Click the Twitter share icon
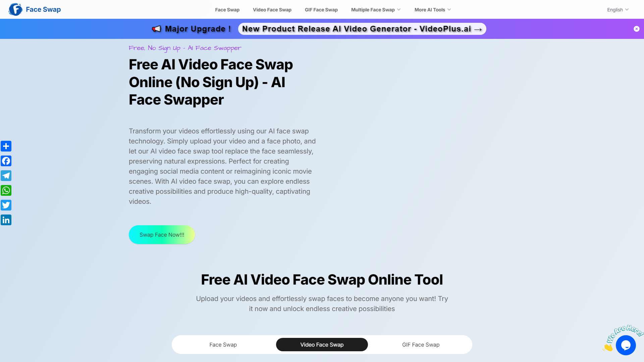This screenshot has width=644, height=362. (6, 205)
